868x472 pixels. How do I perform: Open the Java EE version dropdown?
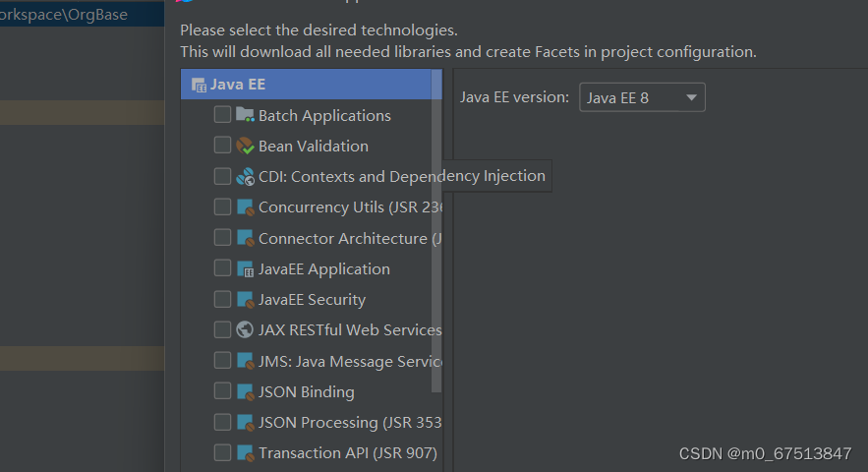coord(642,97)
